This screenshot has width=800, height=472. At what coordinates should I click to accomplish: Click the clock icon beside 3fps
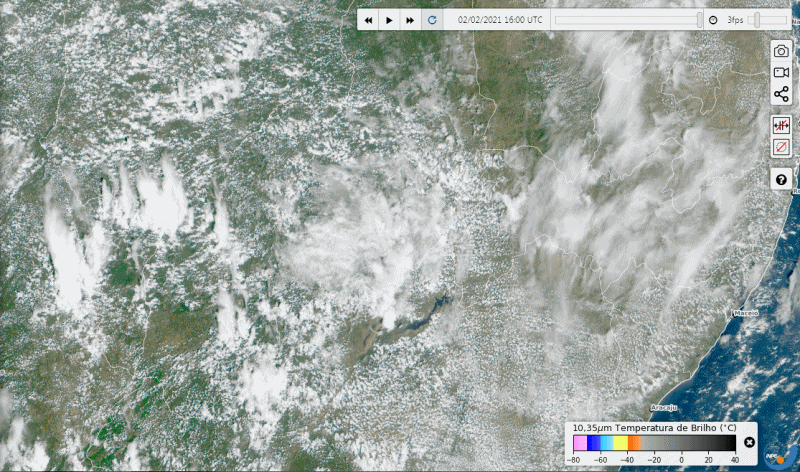(713, 20)
